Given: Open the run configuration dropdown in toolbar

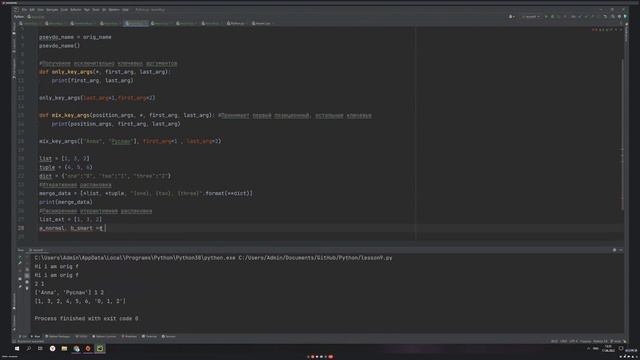Looking at the screenshot, I should 531,17.
